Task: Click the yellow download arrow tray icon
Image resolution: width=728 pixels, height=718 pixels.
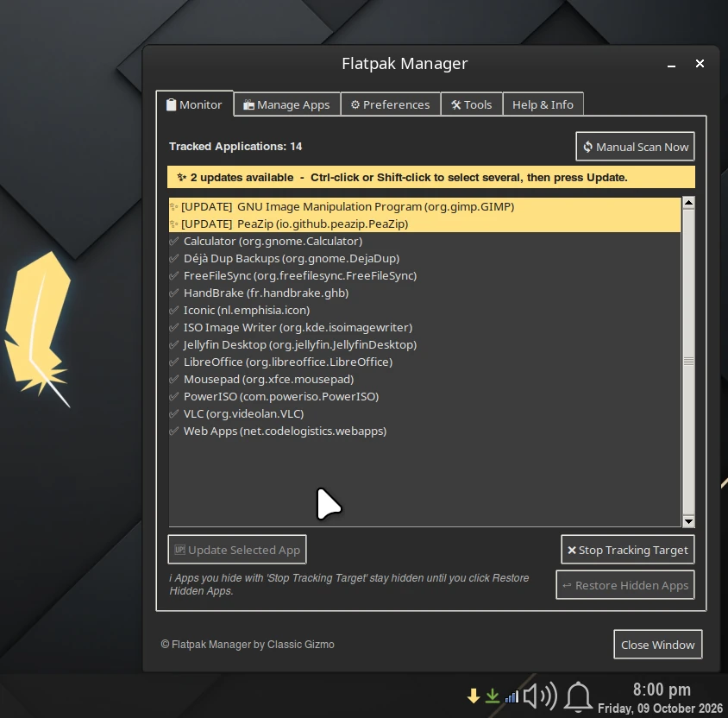Action: click(474, 696)
